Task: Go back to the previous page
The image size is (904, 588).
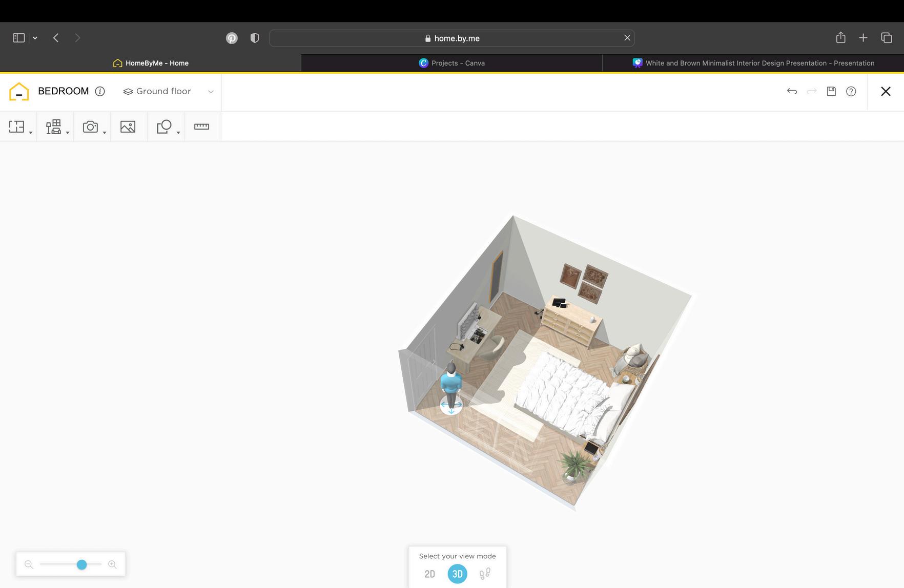Action: click(x=56, y=38)
